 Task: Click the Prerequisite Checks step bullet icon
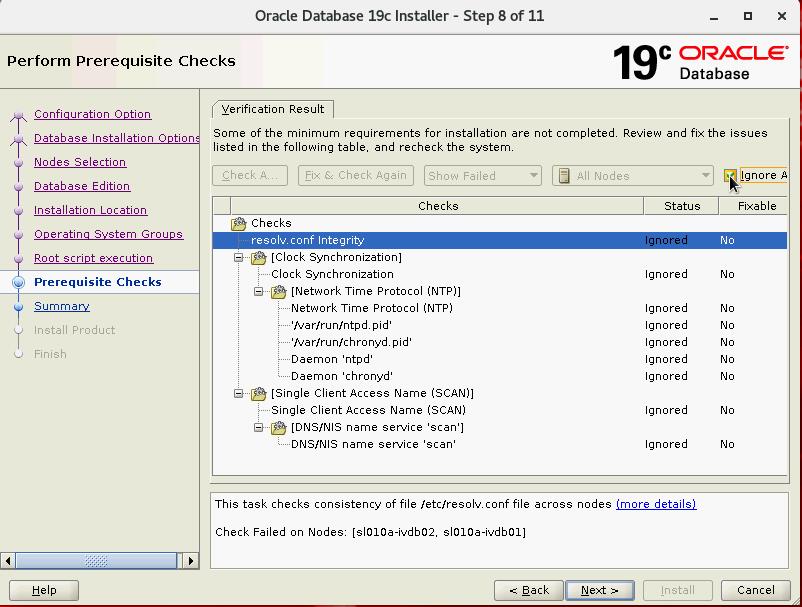[x=18, y=283]
